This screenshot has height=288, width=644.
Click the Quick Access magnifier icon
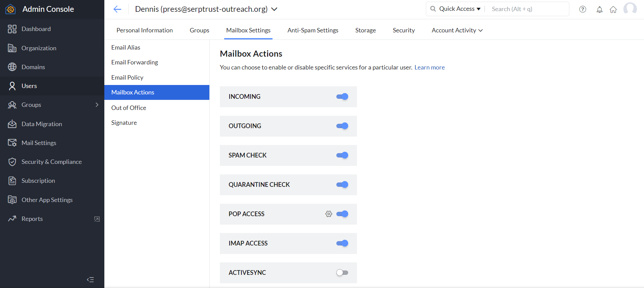(433, 9)
